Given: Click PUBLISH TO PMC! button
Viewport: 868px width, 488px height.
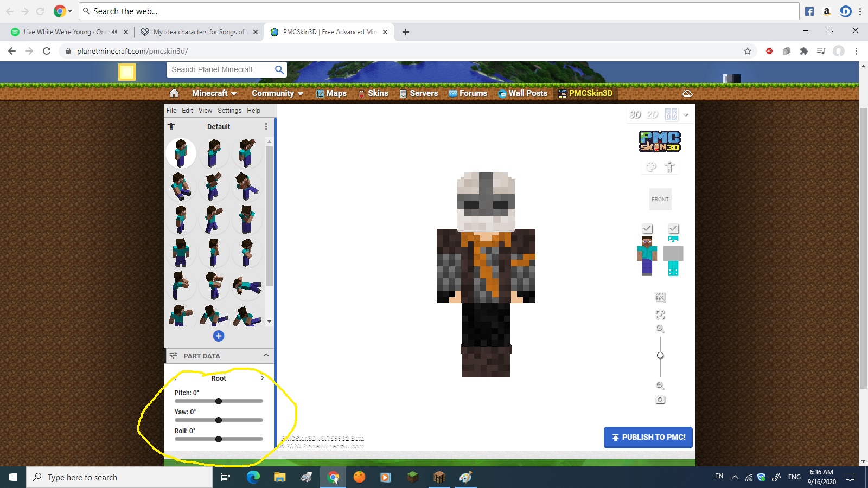Looking at the screenshot, I should (x=648, y=437).
